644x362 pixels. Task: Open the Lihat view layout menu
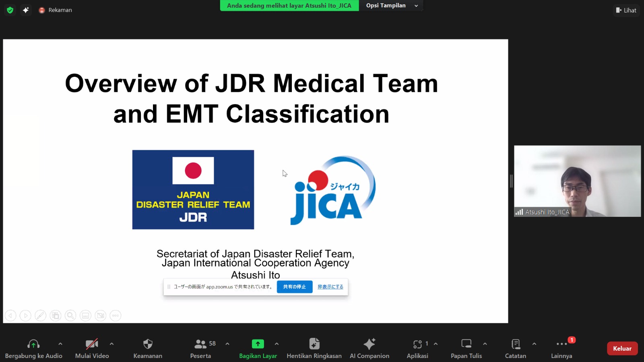click(626, 10)
